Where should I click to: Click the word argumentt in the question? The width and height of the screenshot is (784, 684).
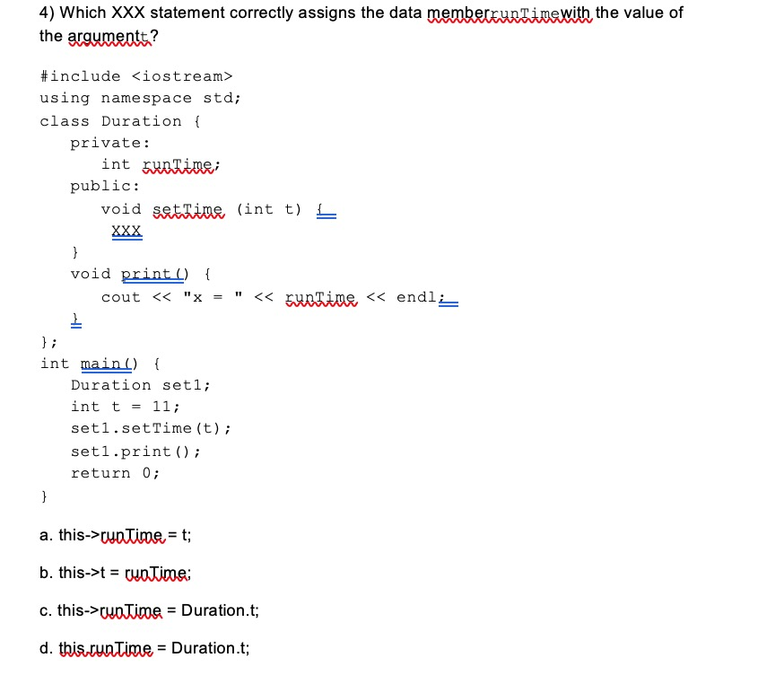pos(109,36)
